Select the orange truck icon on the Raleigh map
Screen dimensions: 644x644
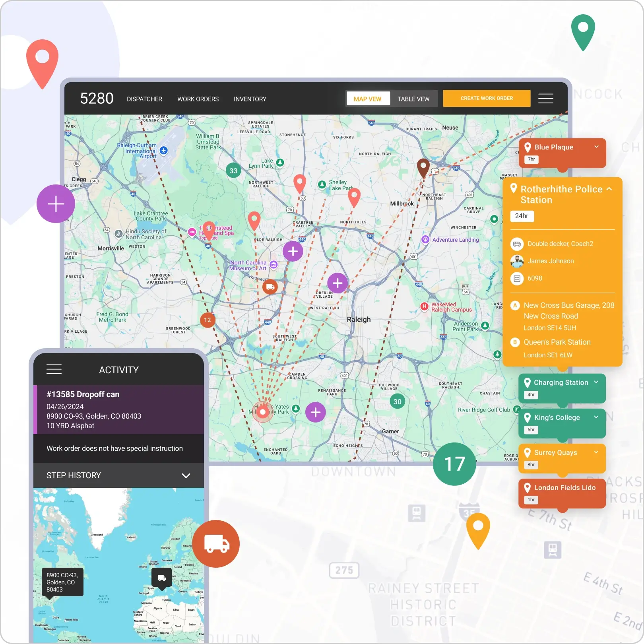coord(270,286)
